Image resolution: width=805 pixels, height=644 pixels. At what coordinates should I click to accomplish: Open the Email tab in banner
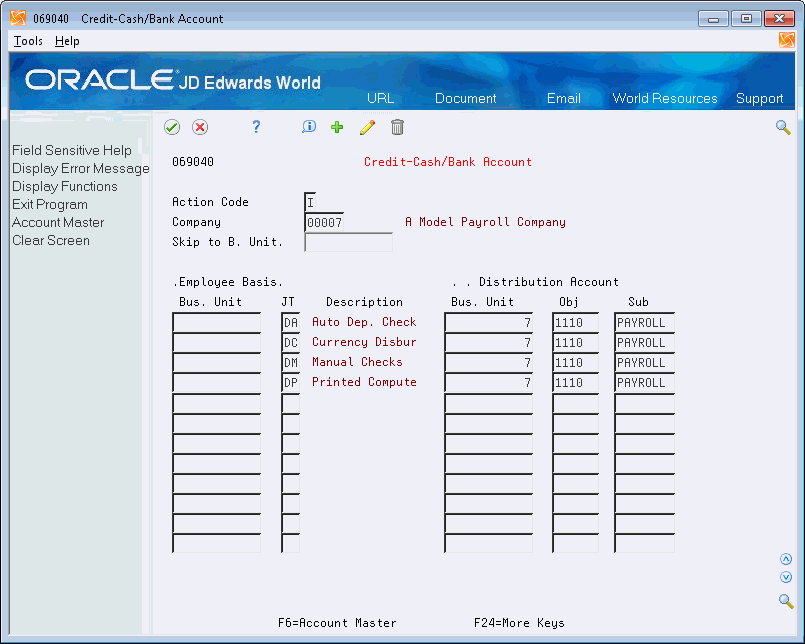564,98
